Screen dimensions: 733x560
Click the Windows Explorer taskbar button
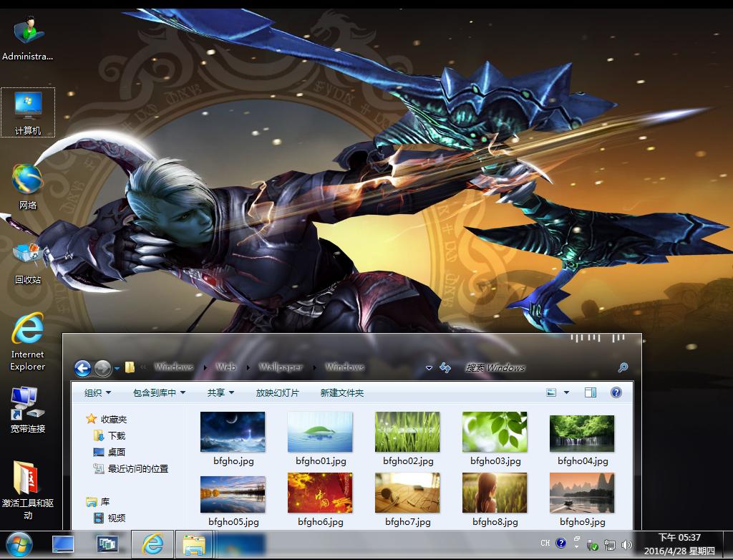pyautogui.click(x=194, y=544)
